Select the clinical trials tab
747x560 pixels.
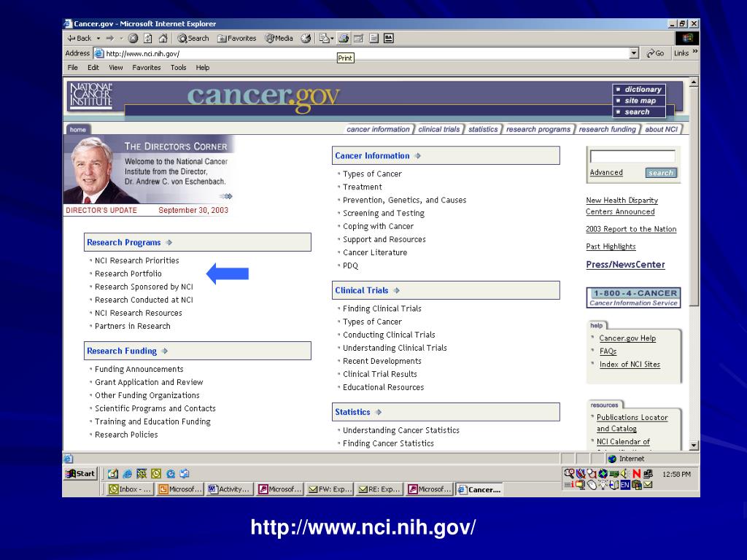(x=438, y=129)
